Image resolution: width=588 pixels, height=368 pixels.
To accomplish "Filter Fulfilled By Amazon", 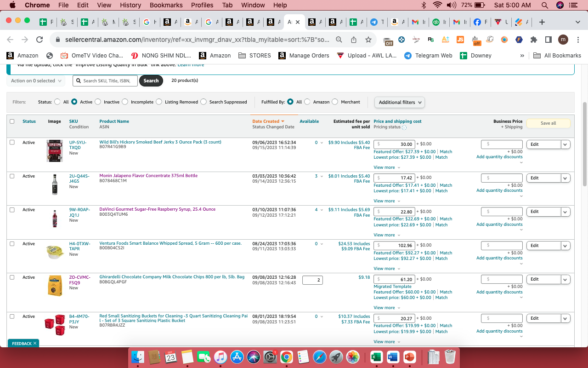I will pyautogui.click(x=307, y=102).
